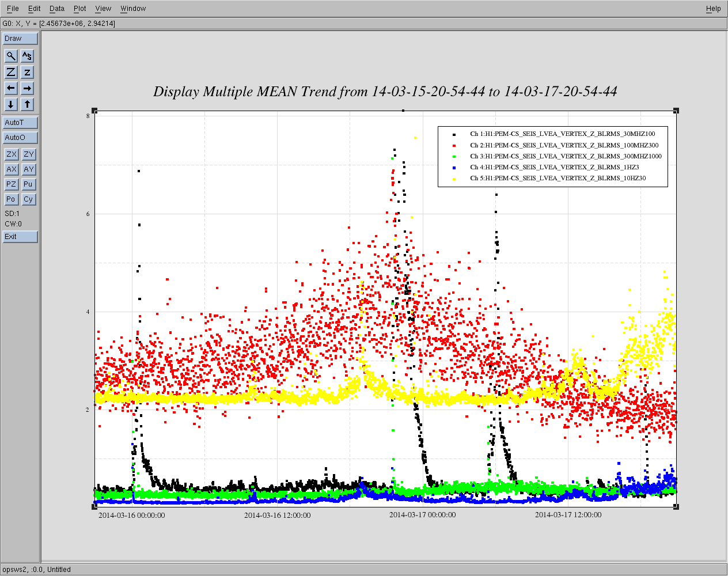Click the Pu push button

pos(28,184)
